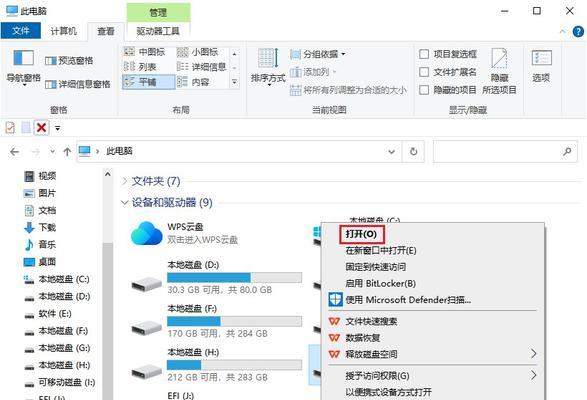Select 可移动磁盘 (I:) in the sidebar
Viewport: 587px width, 400px height.
pos(60,382)
